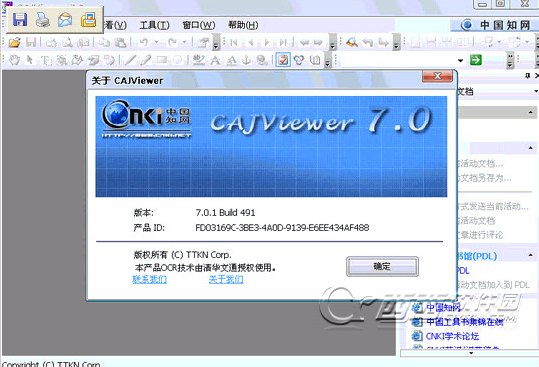This screenshot has width=539, height=367.
Task: Open the Redo history dropdown arrow
Action: click(x=185, y=42)
